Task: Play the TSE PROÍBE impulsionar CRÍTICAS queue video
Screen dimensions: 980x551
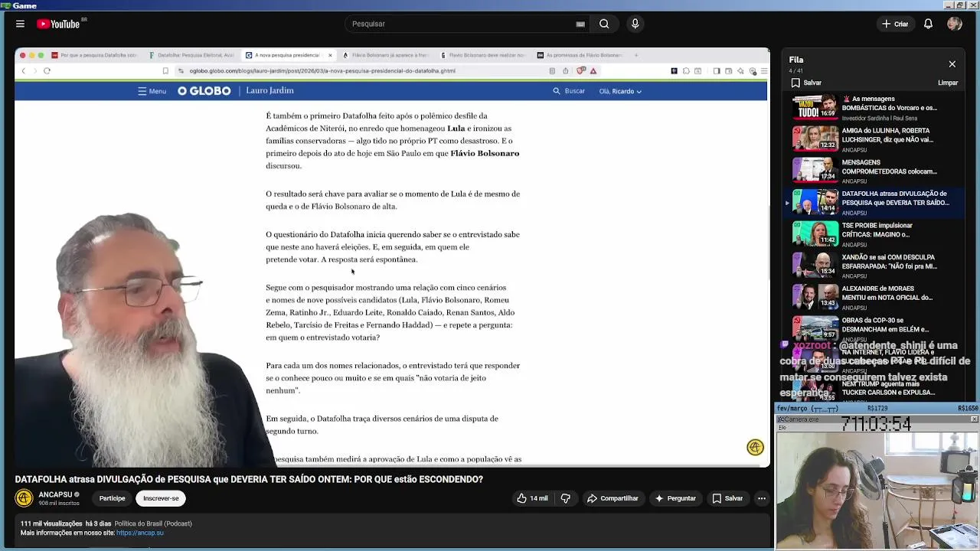Action: 875,234
